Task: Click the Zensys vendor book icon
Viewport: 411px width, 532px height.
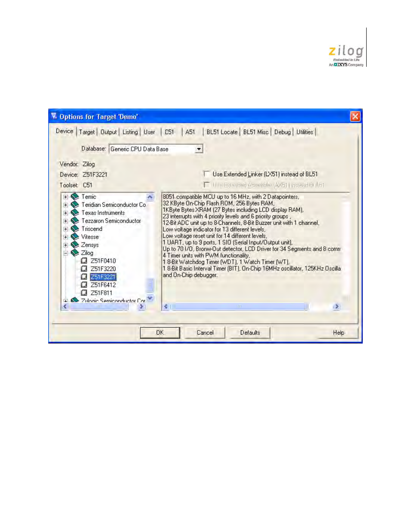Action: (x=75, y=245)
